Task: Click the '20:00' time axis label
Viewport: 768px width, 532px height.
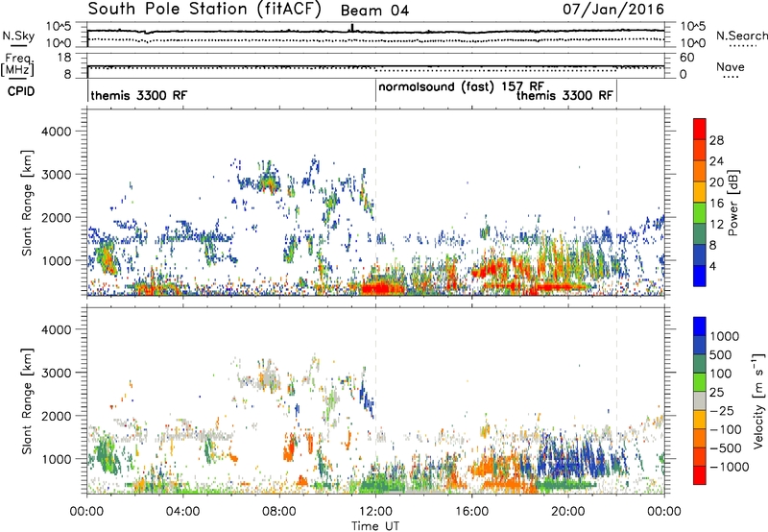Action: coord(568,512)
